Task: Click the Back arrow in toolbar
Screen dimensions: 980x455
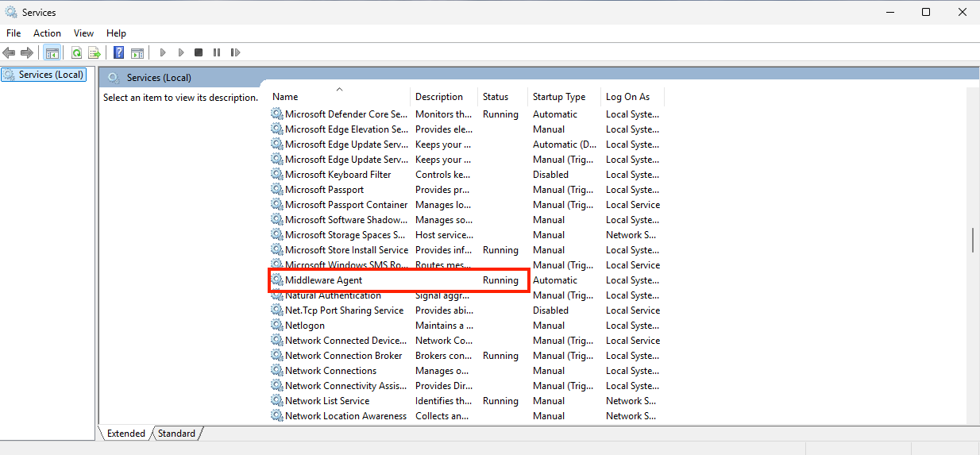Action: click(9, 52)
